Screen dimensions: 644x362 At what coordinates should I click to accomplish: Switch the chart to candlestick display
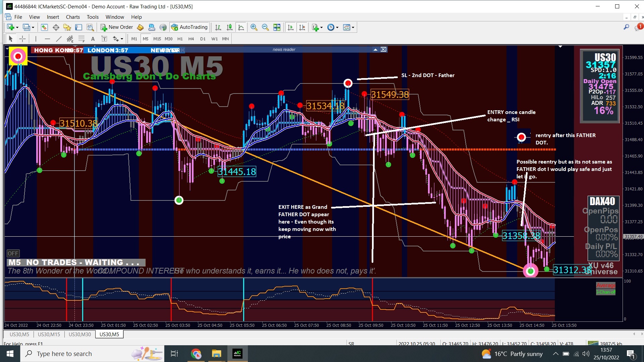pyautogui.click(x=229, y=27)
